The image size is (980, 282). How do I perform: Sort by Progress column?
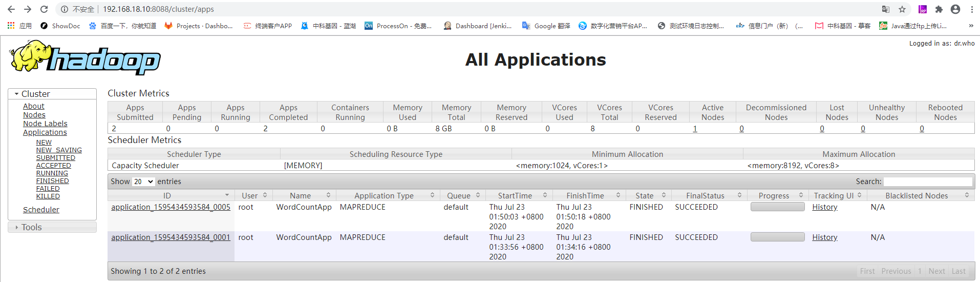[778, 195]
